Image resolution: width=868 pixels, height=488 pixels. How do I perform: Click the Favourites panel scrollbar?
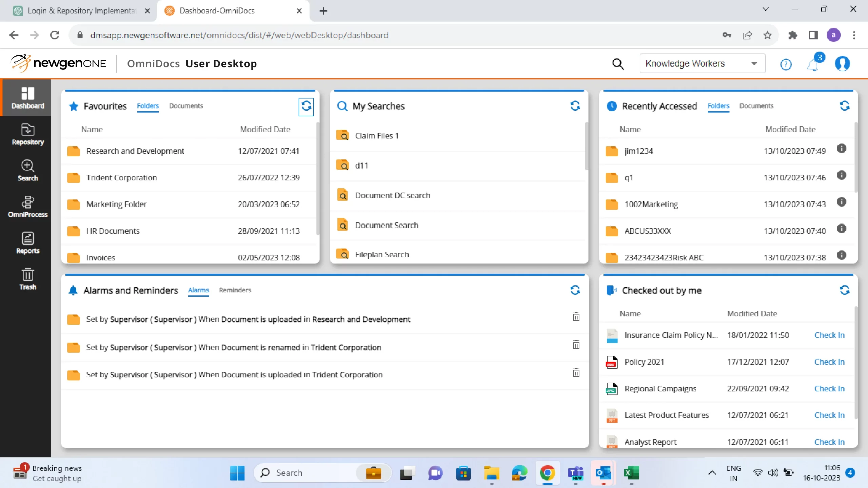point(318,178)
